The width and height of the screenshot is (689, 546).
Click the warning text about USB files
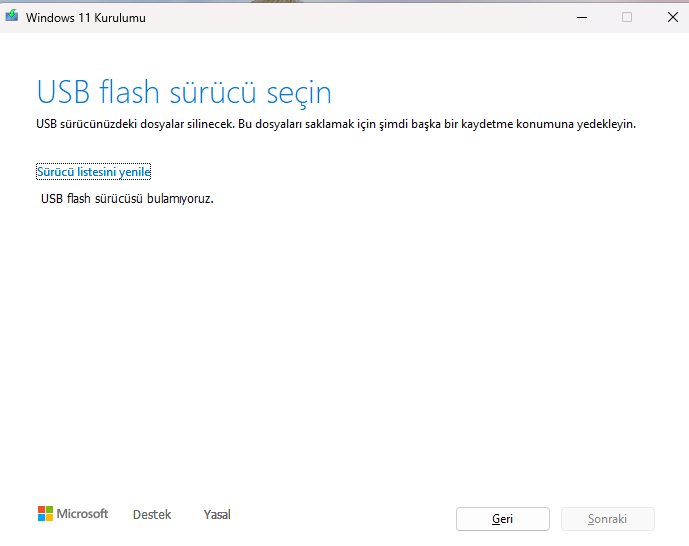click(x=336, y=124)
